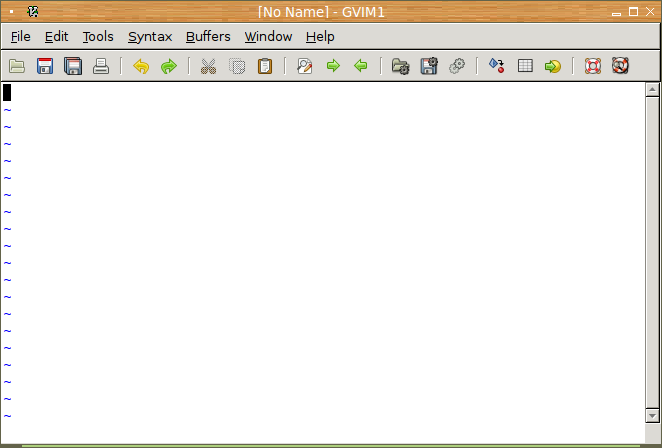This screenshot has width=662, height=448.
Task: Click the cursor on the first line
Action: point(7,92)
